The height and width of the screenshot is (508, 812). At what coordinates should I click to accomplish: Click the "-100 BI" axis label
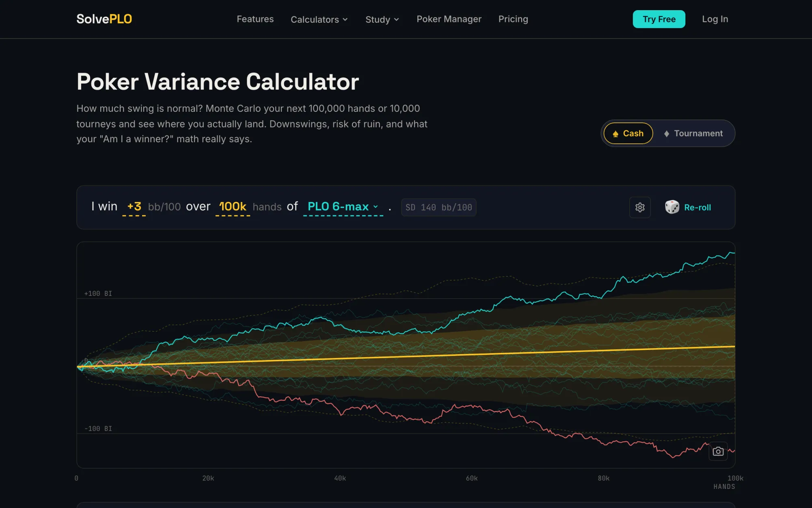98,428
